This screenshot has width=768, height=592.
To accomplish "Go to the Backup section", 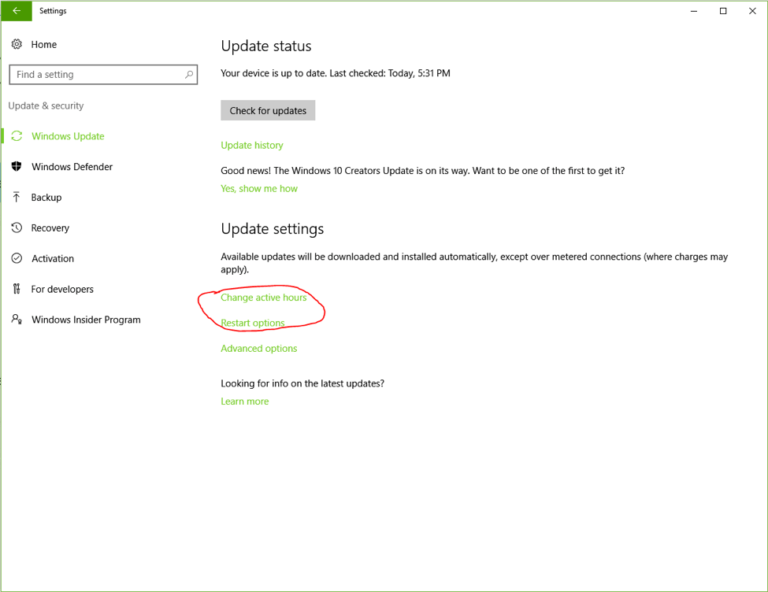I will coord(46,197).
